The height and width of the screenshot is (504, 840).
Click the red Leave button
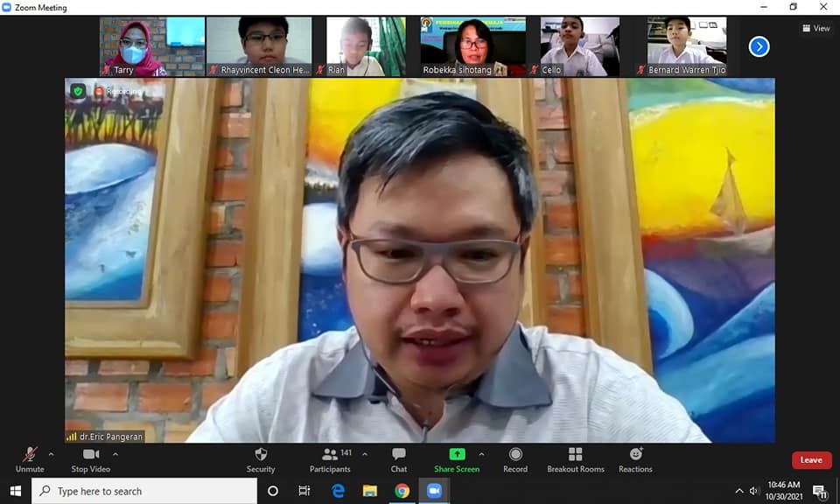click(811, 460)
